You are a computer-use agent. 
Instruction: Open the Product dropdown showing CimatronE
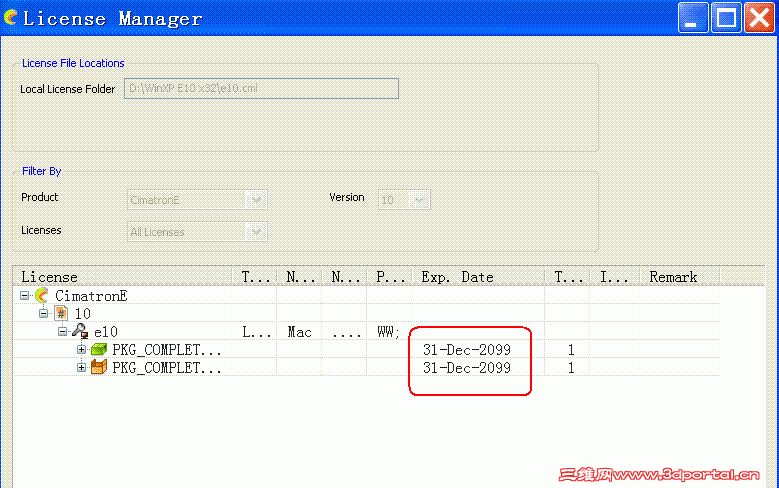257,200
